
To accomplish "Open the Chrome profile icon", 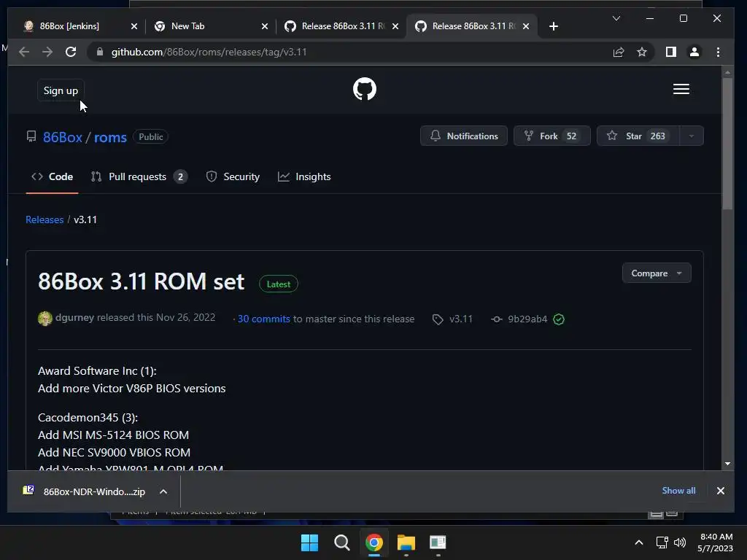I will (x=694, y=52).
